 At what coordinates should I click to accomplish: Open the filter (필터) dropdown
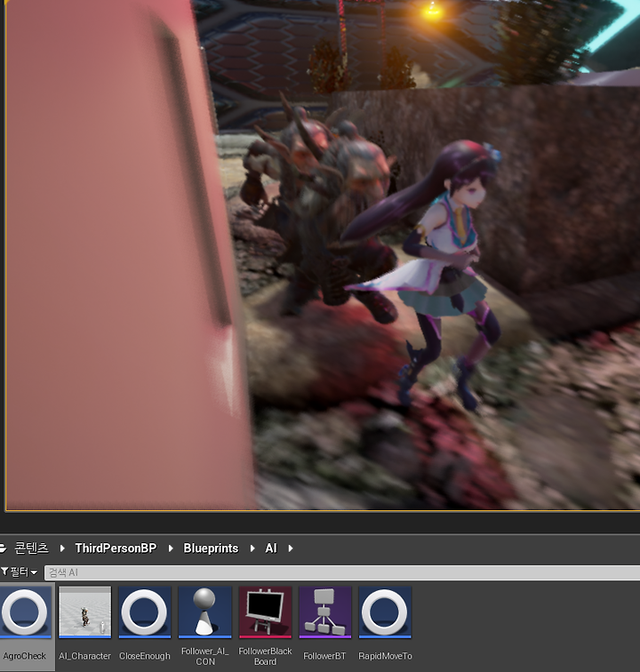point(20,572)
